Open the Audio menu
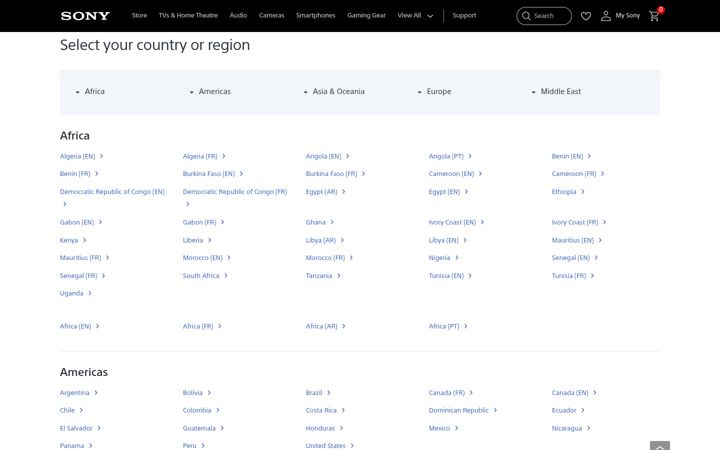 (x=238, y=16)
